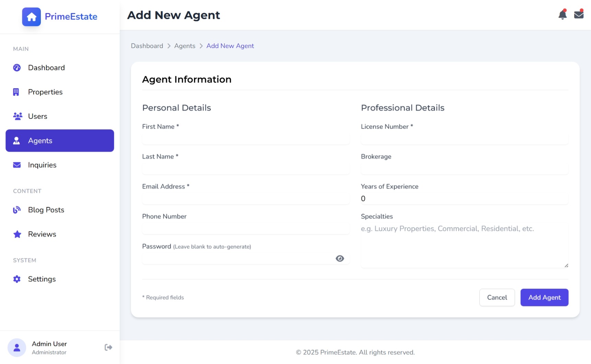Click the Agents breadcrumb link
This screenshot has width=591, height=364.
pos(185,46)
